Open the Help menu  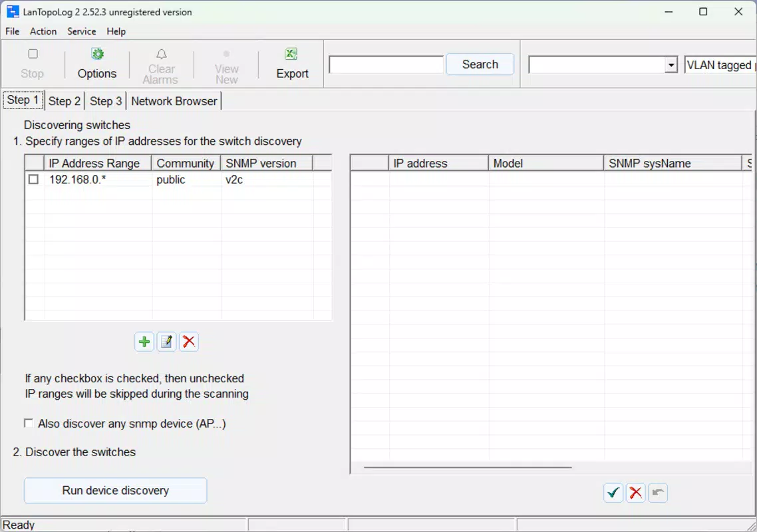(x=116, y=31)
